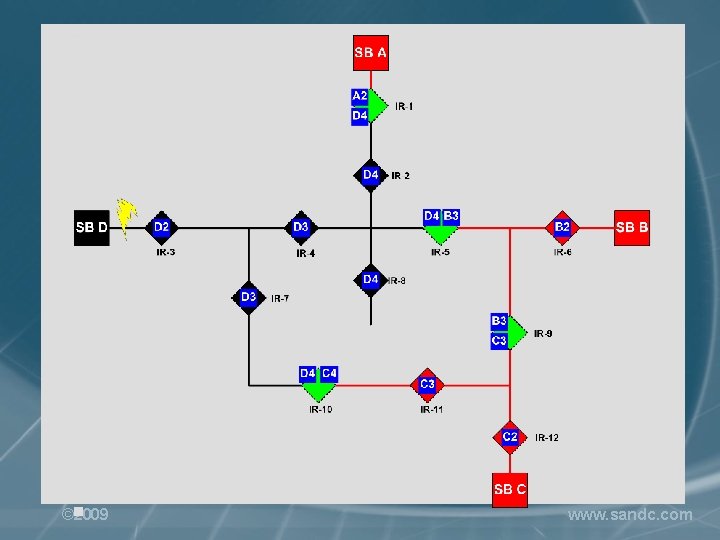Click the IR-4 diamond labeled D3

301,228
